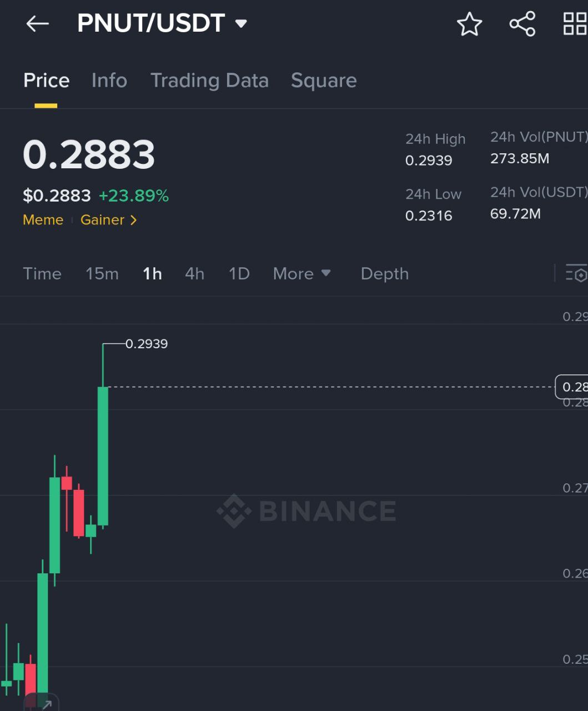The width and height of the screenshot is (588, 711).
Task: Expand the More intervals dropdown
Action: point(301,273)
